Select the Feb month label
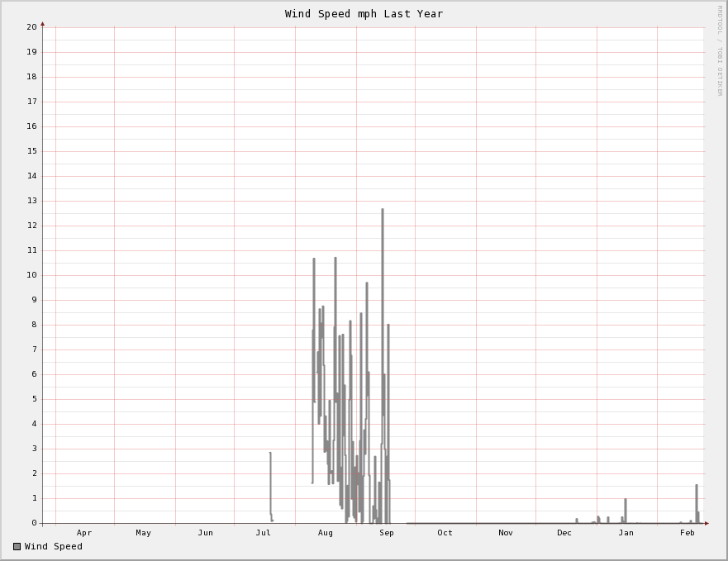Image resolution: width=728 pixels, height=561 pixels. (x=688, y=533)
